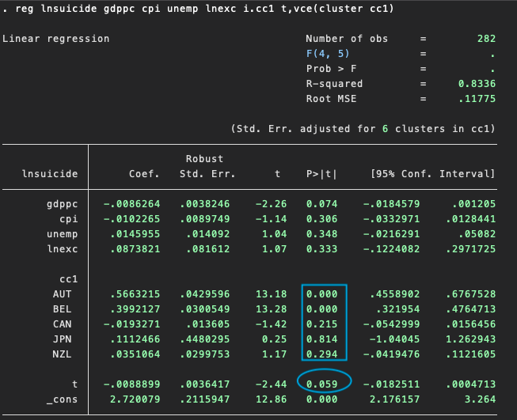Click the cpi variable row label
517x420 pixels.
[69, 218]
